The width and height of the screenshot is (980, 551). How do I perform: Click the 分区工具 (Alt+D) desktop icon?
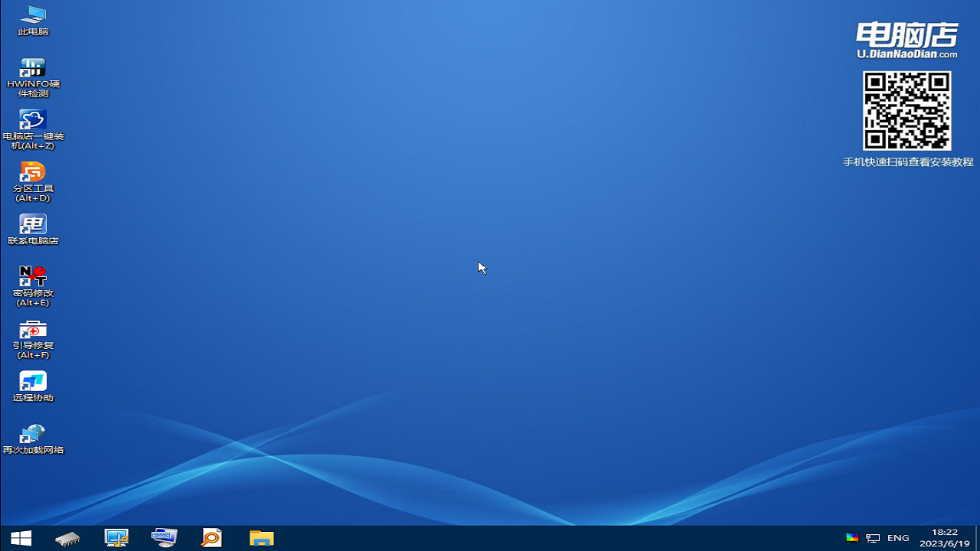click(33, 181)
